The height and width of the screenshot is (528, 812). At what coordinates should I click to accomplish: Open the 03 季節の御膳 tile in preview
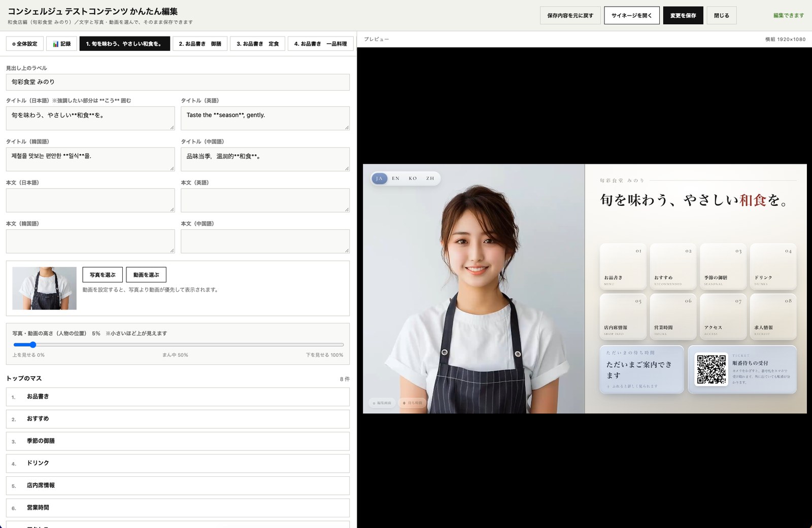[x=723, y=266]
